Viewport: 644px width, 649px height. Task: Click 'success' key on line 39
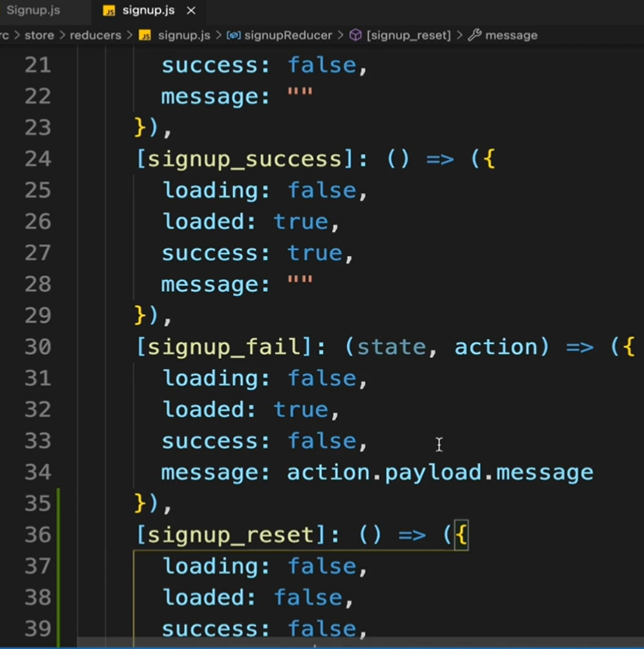click(x=211, y=629)
